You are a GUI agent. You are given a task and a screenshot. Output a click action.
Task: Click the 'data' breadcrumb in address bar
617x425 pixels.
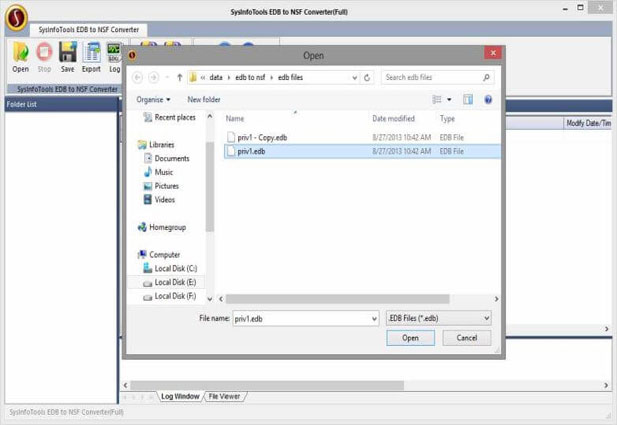click(216, 78)
